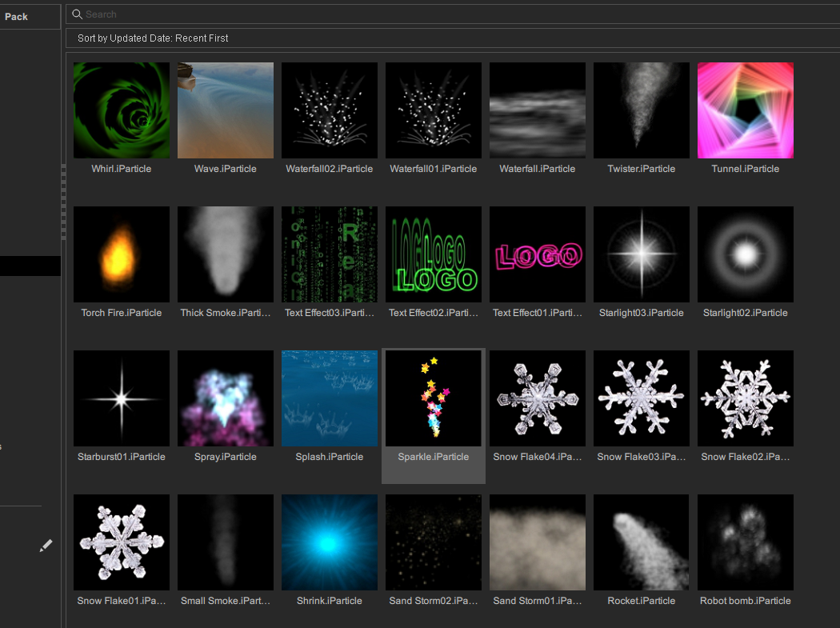Click the search magnifier icon
The image size is (840, 628).
pyautogui.click(x=77, y=14)
